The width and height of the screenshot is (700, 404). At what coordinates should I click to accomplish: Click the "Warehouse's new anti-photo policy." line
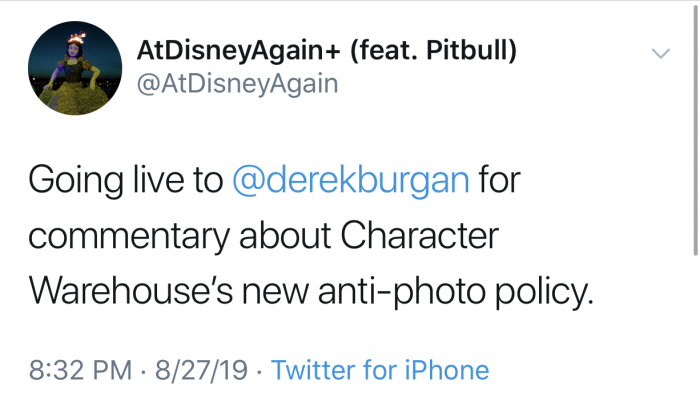click(311, 291)
